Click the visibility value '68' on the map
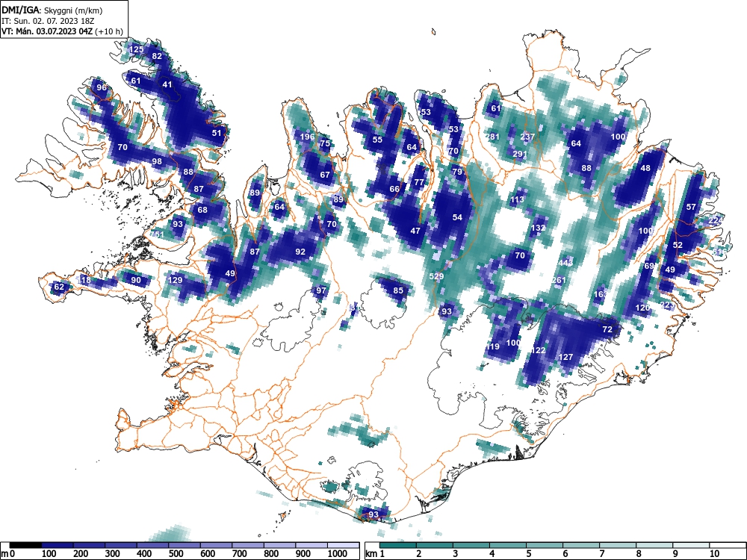747x560 pixels. click(202, 210)
